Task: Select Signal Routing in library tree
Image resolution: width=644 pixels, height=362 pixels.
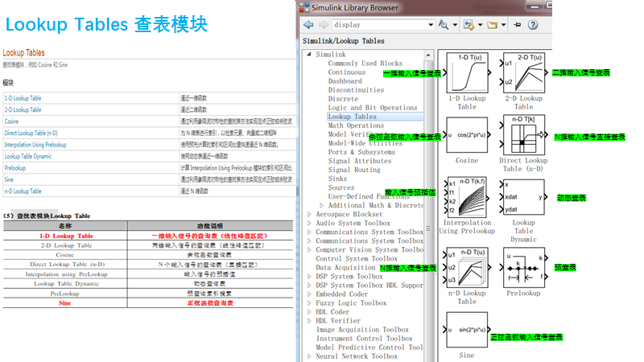Action: (x=354, y=170)
